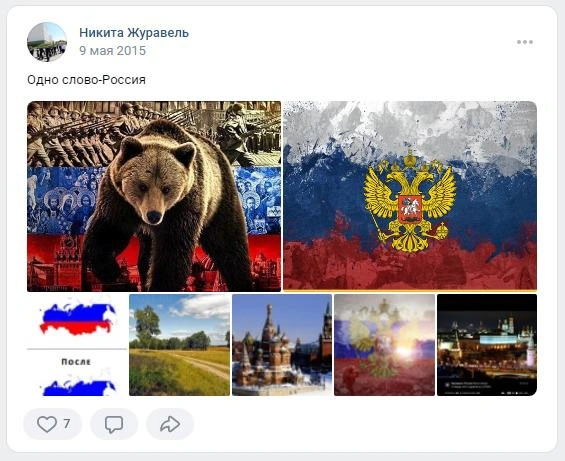Open the blurred flag with sunlight image

point(384,345)
